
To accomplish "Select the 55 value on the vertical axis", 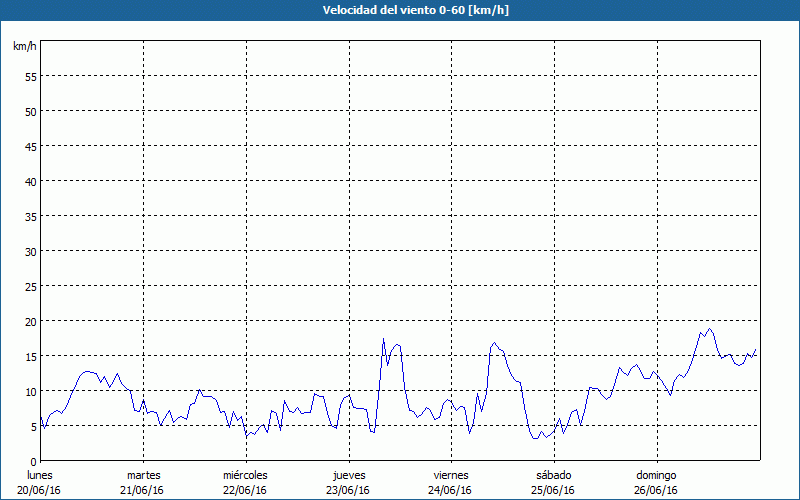I will (x=30, y=76).
